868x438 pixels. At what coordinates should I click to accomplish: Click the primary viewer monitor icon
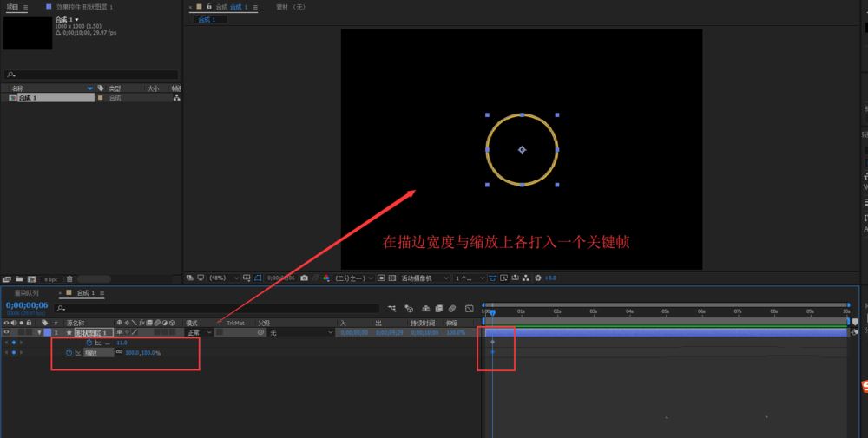tap(201, 278)
